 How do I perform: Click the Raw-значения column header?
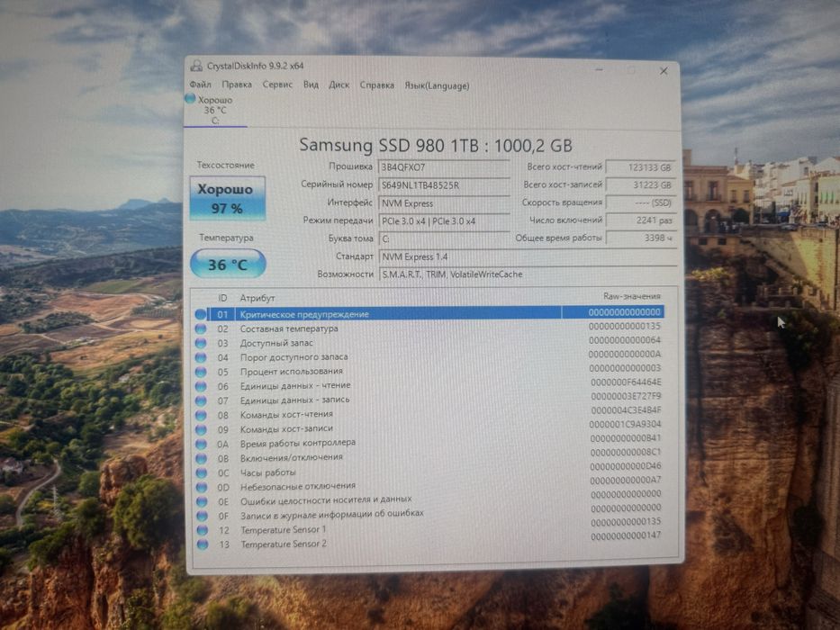[632, 296]
